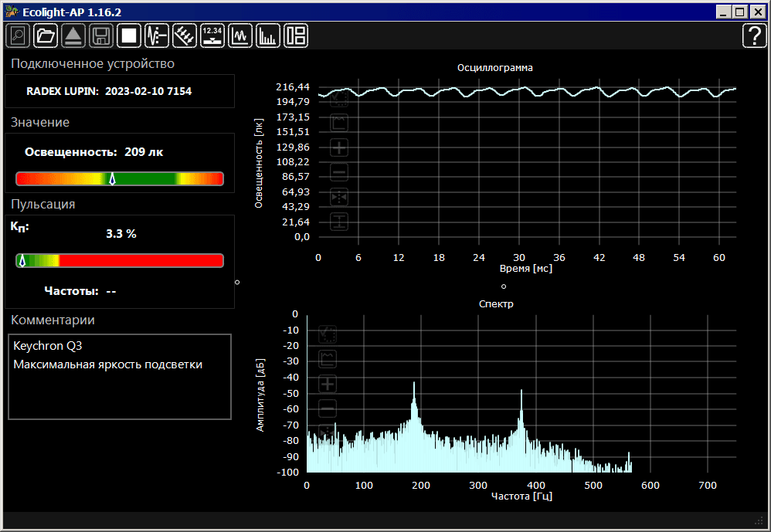The image size is (771, 532).
Task: Click the panel layout icon in toolbar
Action: click(296, 36)
